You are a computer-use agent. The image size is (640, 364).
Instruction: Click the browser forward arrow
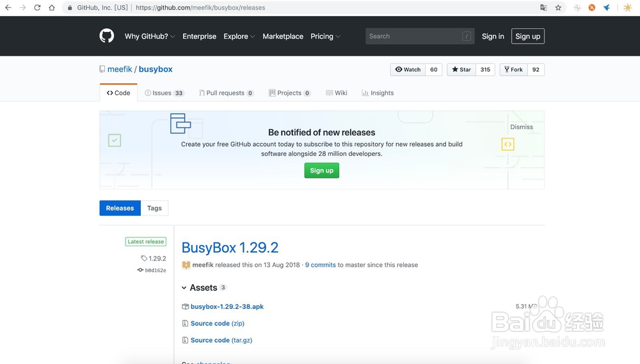point(22,7)
